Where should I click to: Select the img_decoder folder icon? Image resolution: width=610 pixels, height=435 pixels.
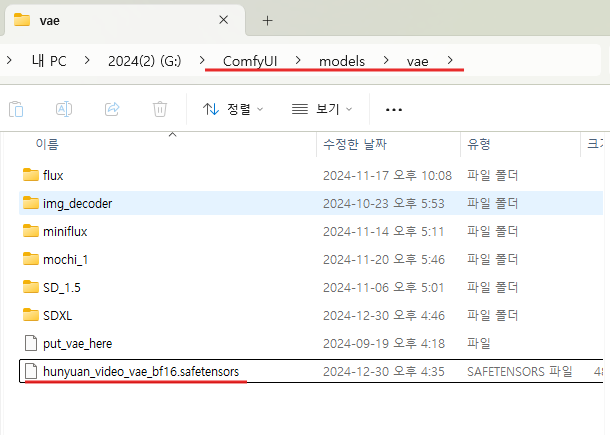pyautogui.click(x=31, y=203)
